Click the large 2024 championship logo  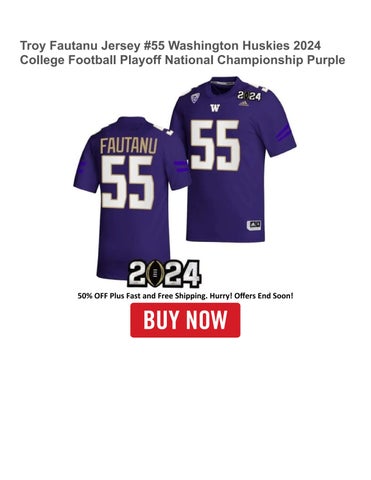point(164,274)
